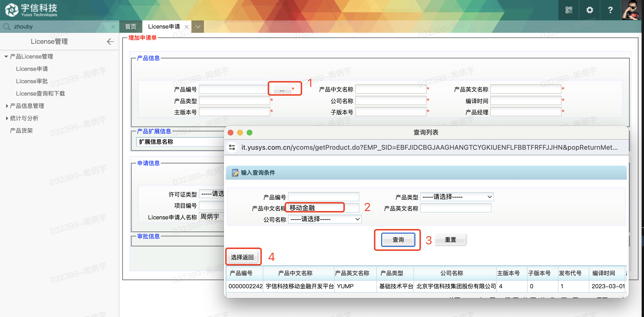Open settings gear icon in header
Image resolution: width=644 pixels, height=317 pixels.
590,10
